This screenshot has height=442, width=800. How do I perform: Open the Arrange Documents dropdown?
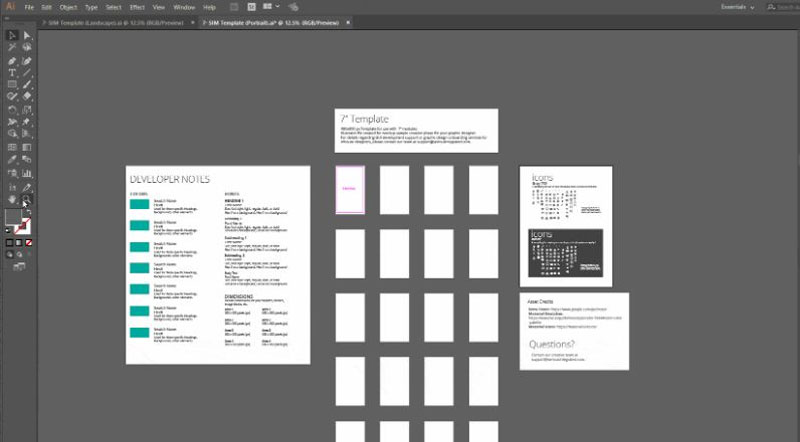271,7
